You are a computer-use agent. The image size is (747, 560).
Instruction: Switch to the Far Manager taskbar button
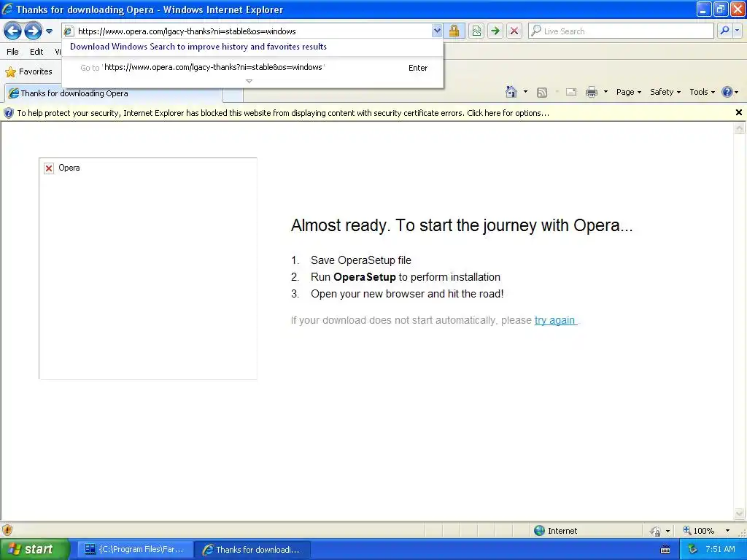coord(135,550)
